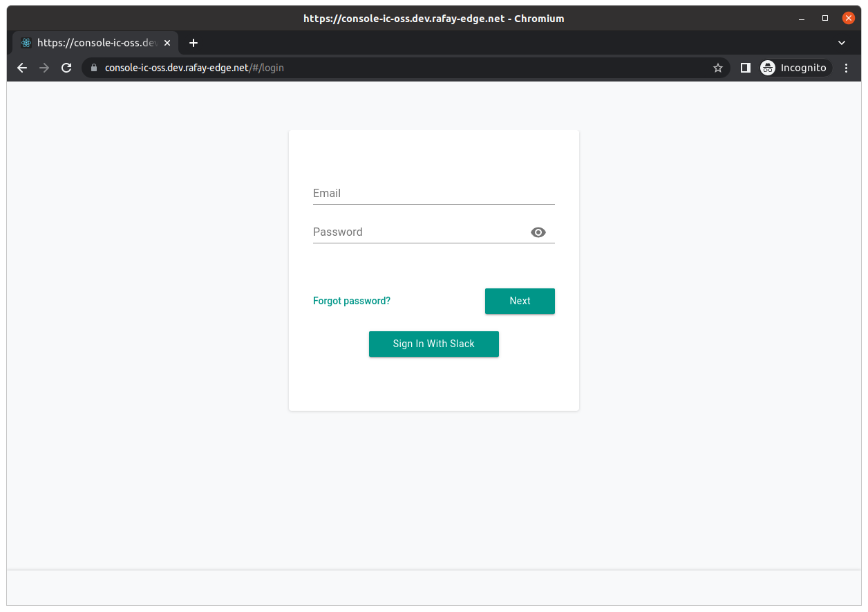
Task: Open a new tab with plus icon
Action: 194,43
